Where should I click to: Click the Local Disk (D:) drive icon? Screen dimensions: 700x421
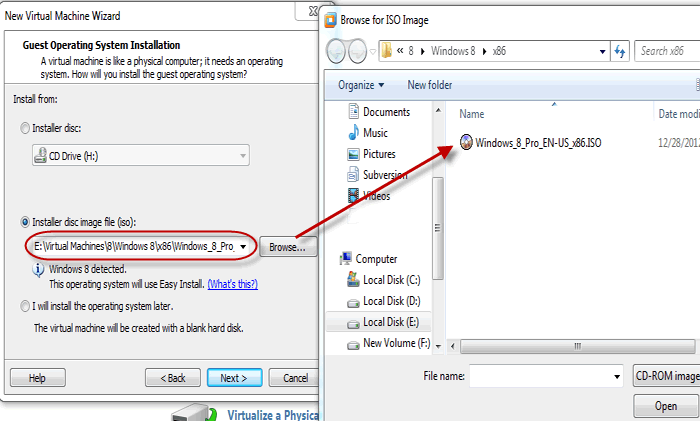point(353,303)
